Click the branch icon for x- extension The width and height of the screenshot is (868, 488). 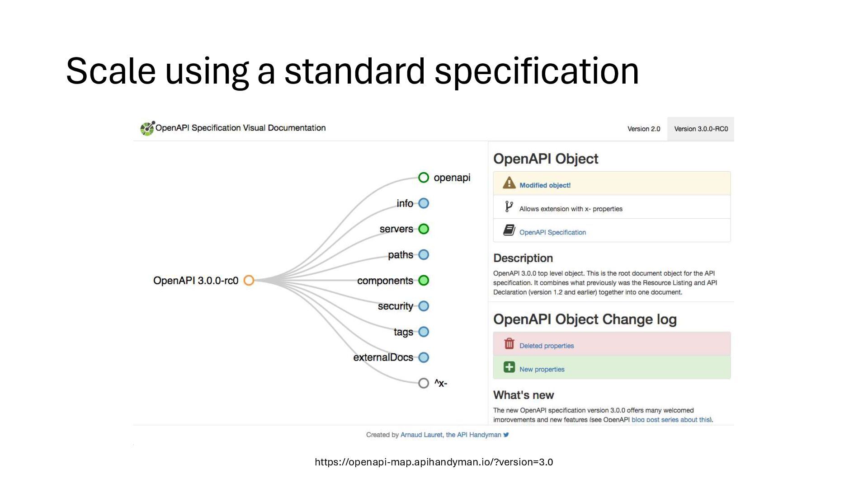click(509, 207)
